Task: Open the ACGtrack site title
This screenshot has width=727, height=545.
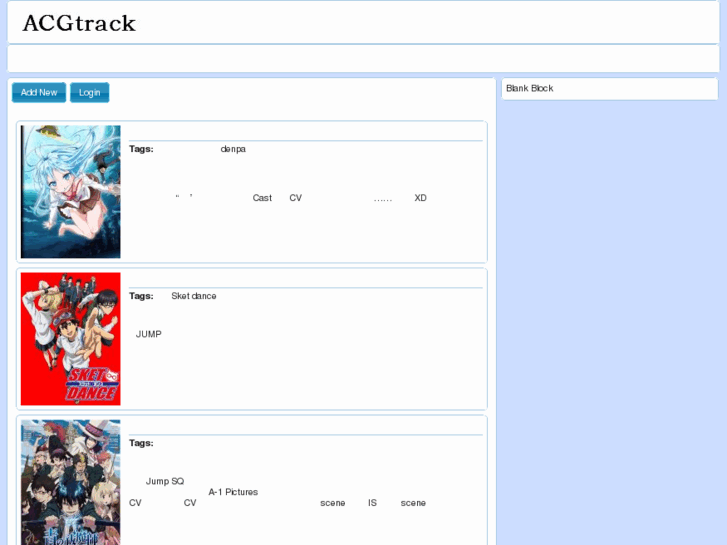Action: (x=79, y=23)
